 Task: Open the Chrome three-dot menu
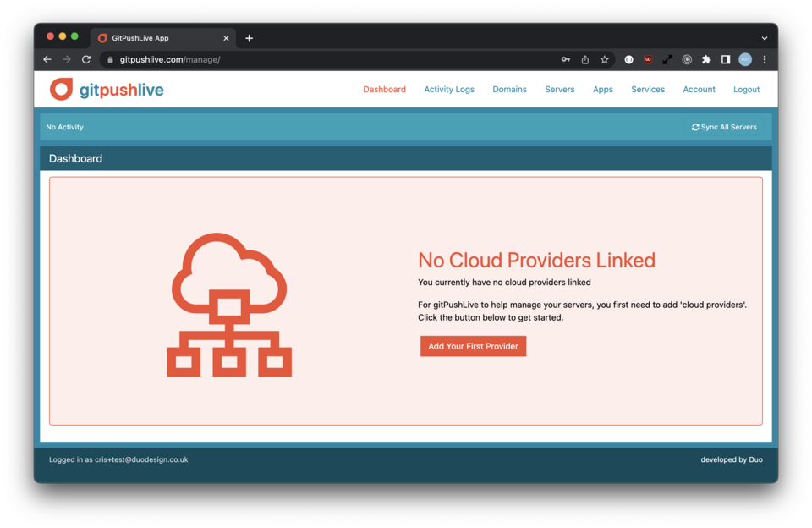[x=765, y=59]
